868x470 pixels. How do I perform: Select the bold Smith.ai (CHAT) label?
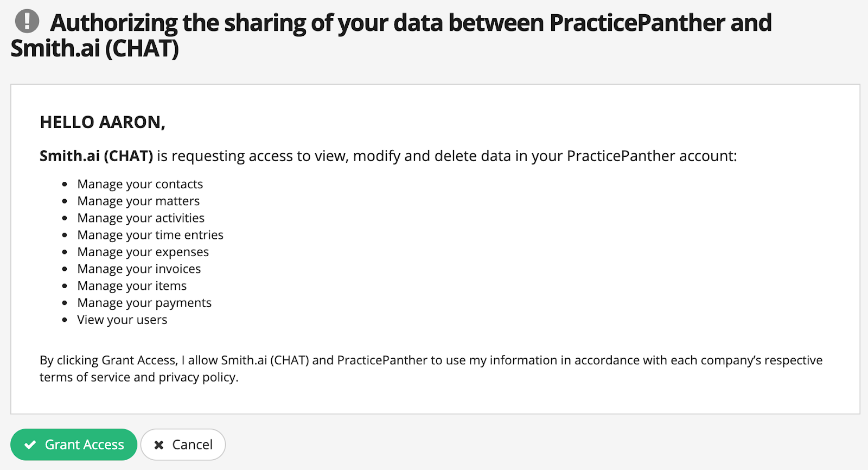pyautogui.click(x=95, y=156)
